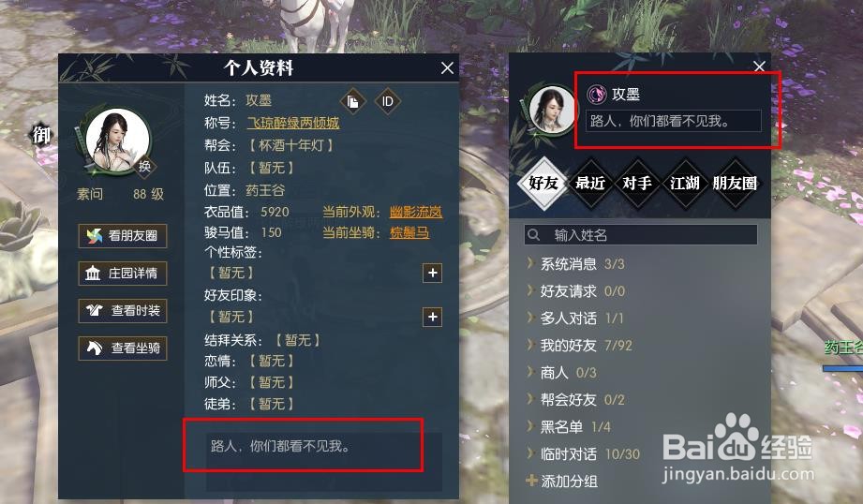Switch to the 江湖 tab
Image resolution: width=863 pixels, height=504 pixels.
pyautogui.click(x=685, y=184)
